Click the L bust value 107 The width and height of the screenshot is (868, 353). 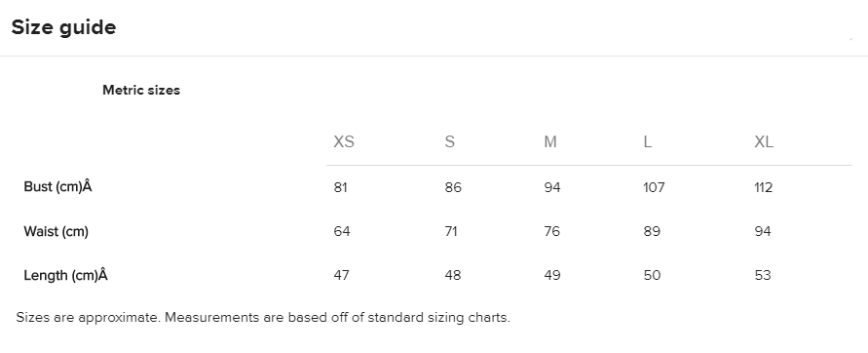point(654,188)
